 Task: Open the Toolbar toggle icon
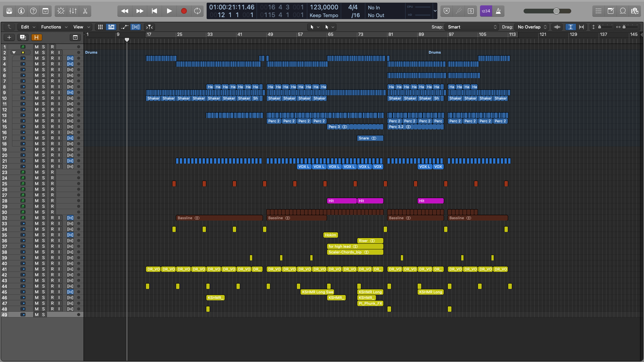click(45, 11)
